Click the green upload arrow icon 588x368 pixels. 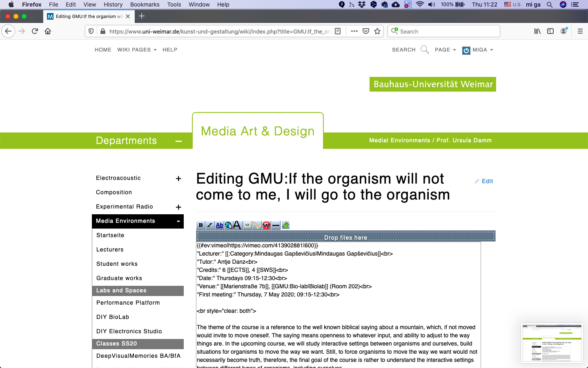tap(285, 225)
